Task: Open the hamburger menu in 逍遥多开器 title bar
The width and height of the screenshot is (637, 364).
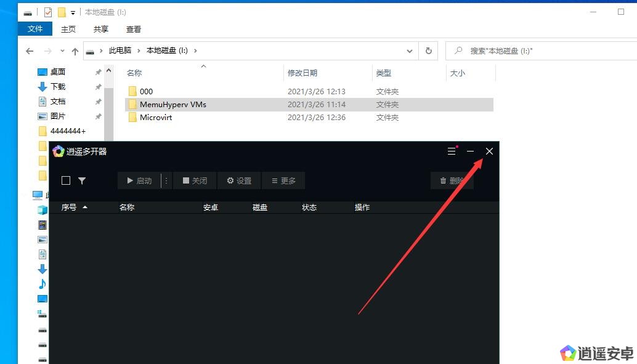Action: point(452,151)
